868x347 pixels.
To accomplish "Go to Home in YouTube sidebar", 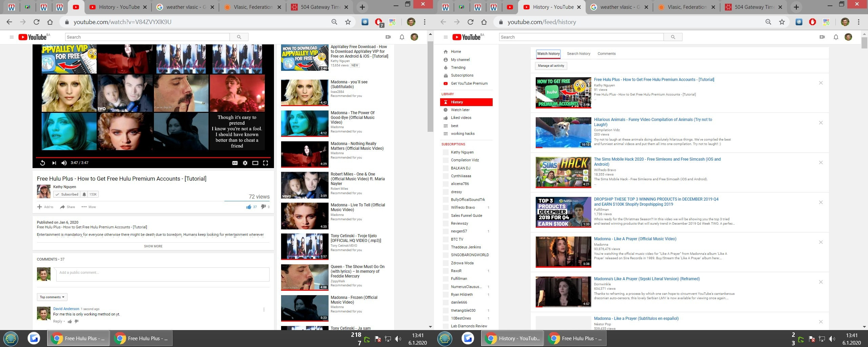I will [x=466, y=52].
